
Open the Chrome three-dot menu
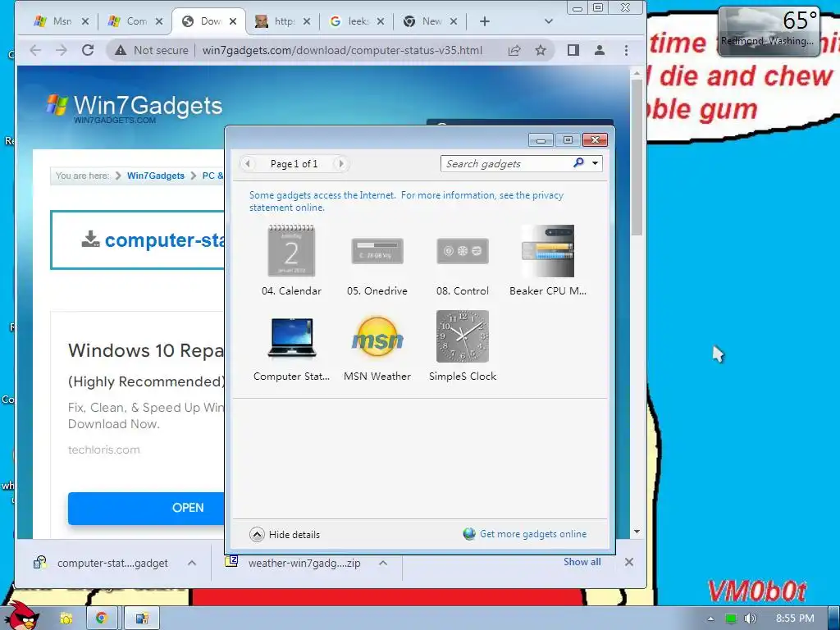(626, 50)
